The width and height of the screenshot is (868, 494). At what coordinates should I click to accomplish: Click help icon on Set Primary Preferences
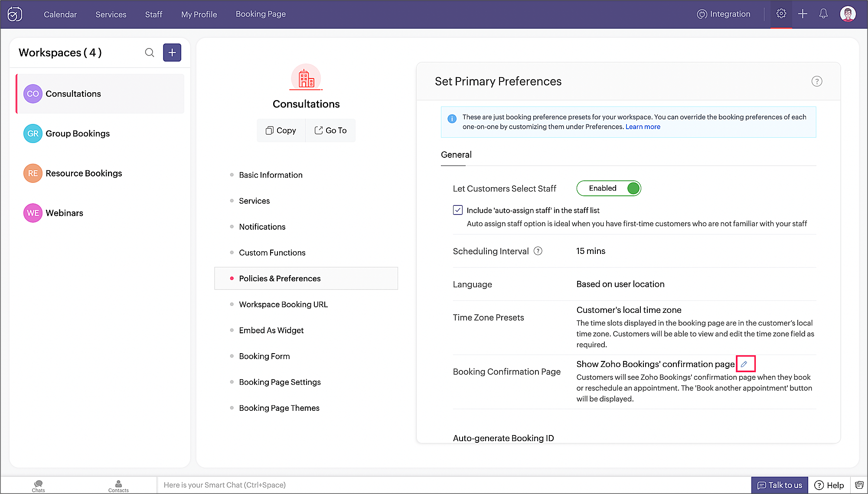click(816, 81)
